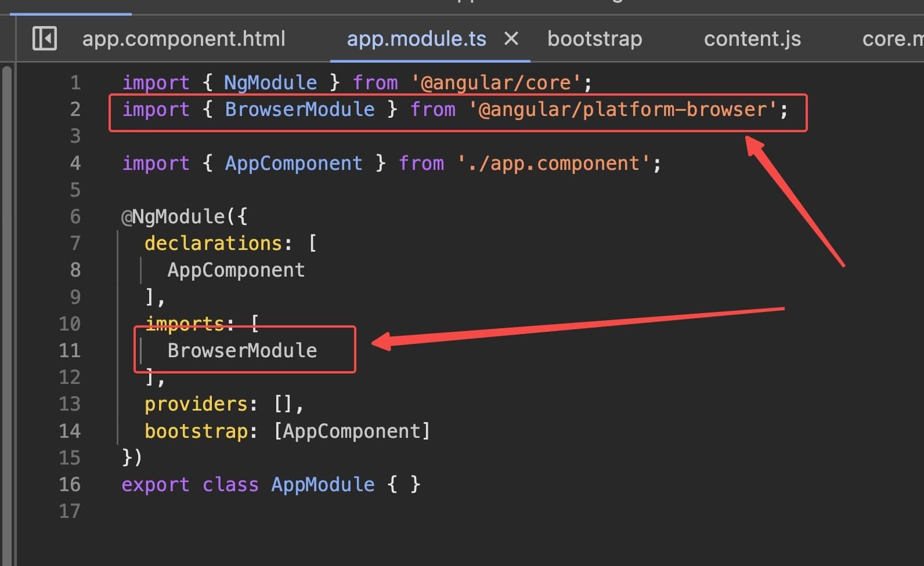
Task: Click the providers property on line 13
Action: click(196, 404)
